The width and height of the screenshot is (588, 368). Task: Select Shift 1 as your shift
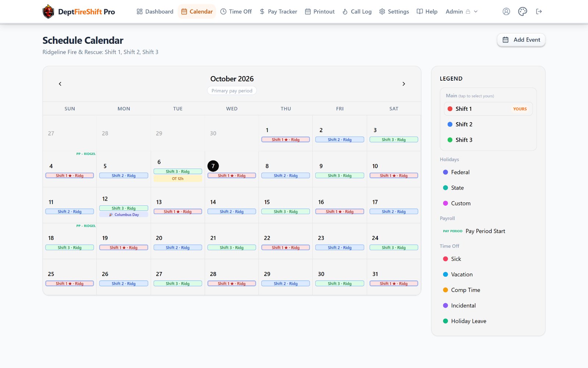(488, 109)
